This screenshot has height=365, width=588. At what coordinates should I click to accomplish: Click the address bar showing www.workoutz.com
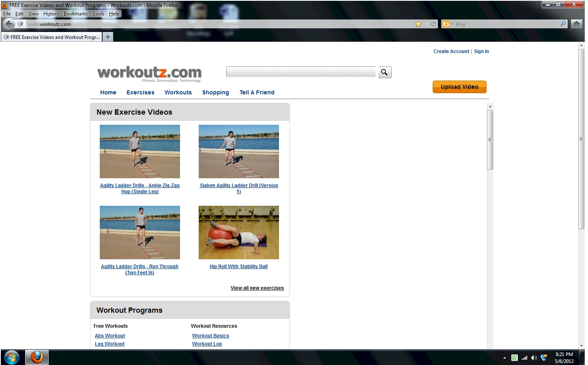tap(219, 24)
